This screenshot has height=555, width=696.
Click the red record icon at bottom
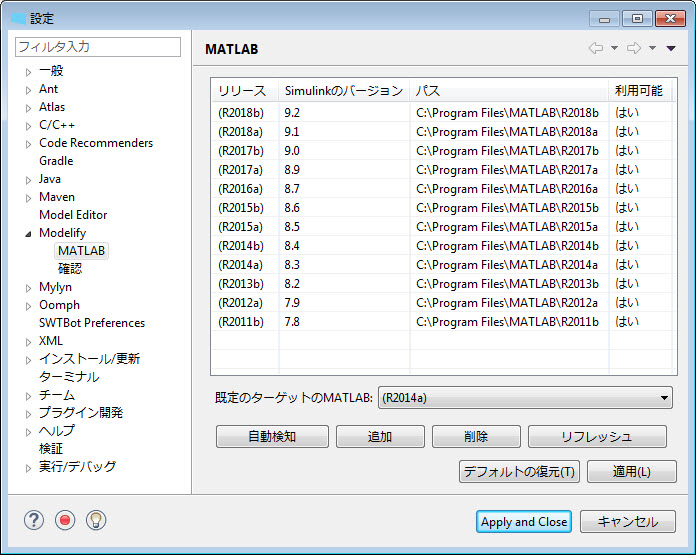tap(65, 520)
